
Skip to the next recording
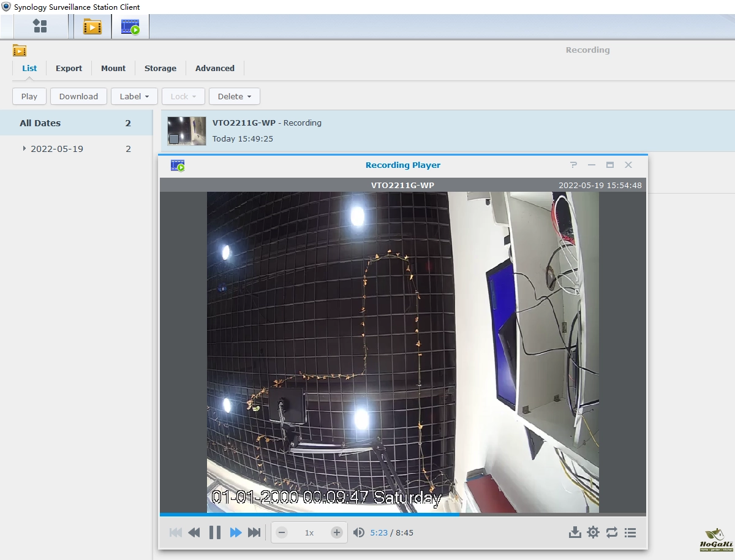254,532
